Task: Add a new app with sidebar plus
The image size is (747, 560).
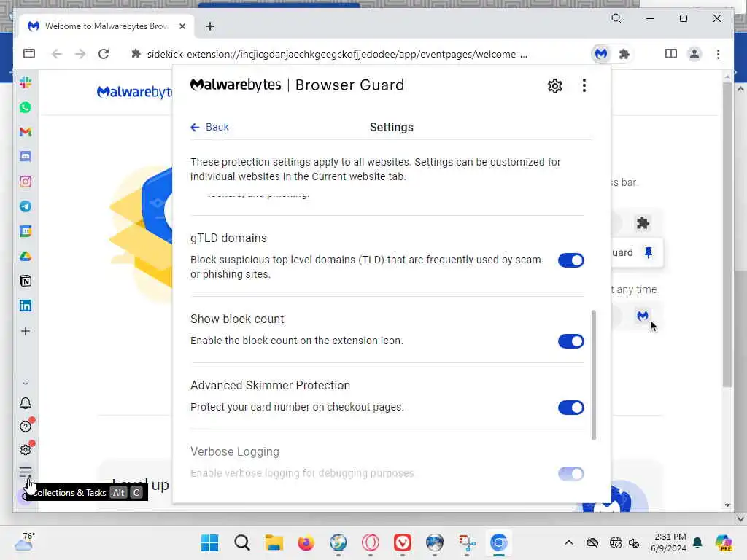Action: click(x=26, y=331)
